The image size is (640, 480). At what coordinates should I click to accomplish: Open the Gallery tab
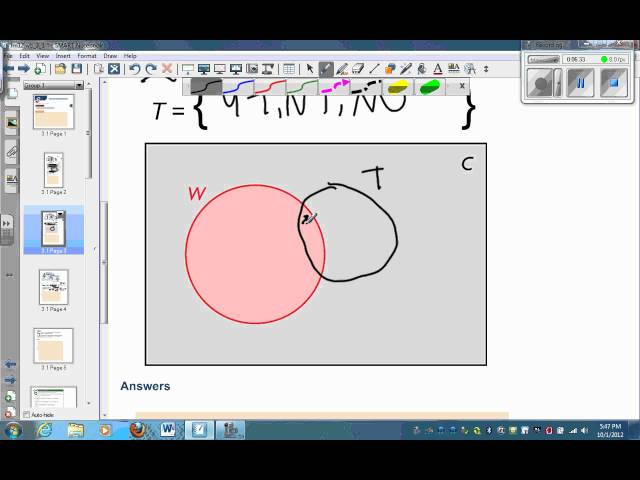point(12,123)
